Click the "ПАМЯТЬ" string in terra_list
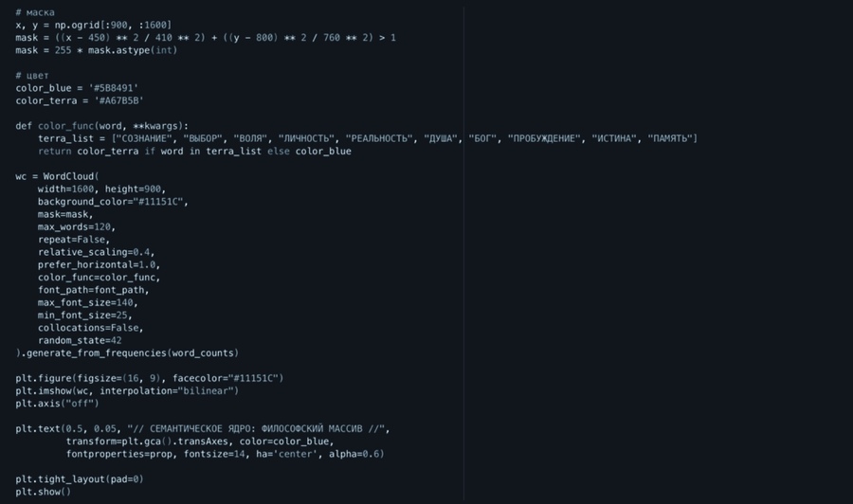Screen dimensions: 853x504 pos(670,138)
